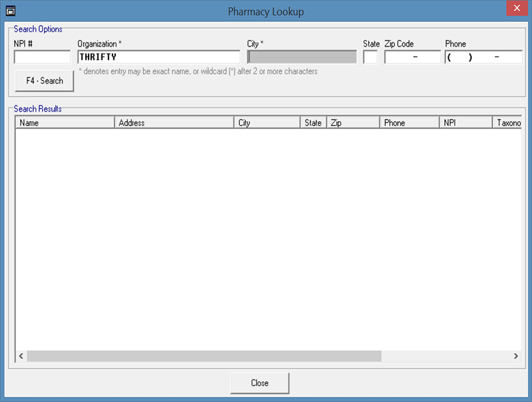This screenshot has height=402, width=532.
Task: Sort by the Zip column header
Action: pos(352,123)
